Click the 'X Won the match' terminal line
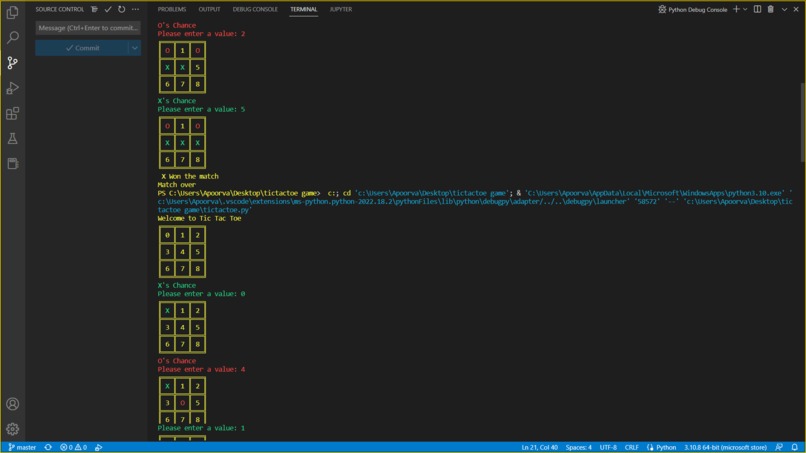This screenshot has width=806, height=453. point(190,176)
